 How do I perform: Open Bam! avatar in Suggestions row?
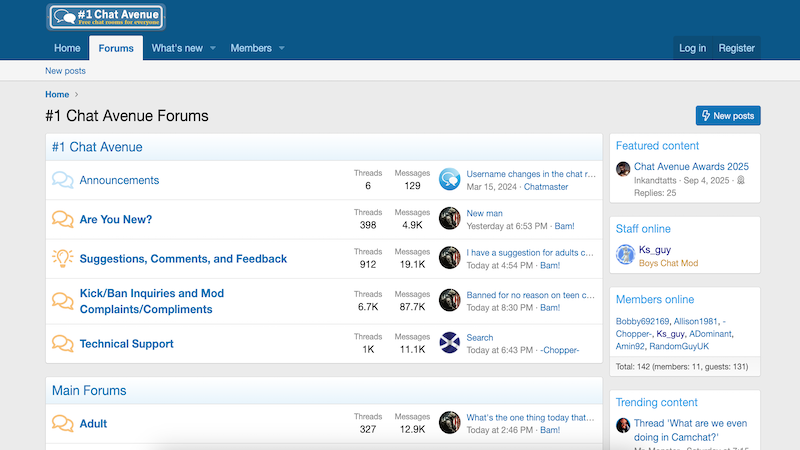click(x=449, y=258)
